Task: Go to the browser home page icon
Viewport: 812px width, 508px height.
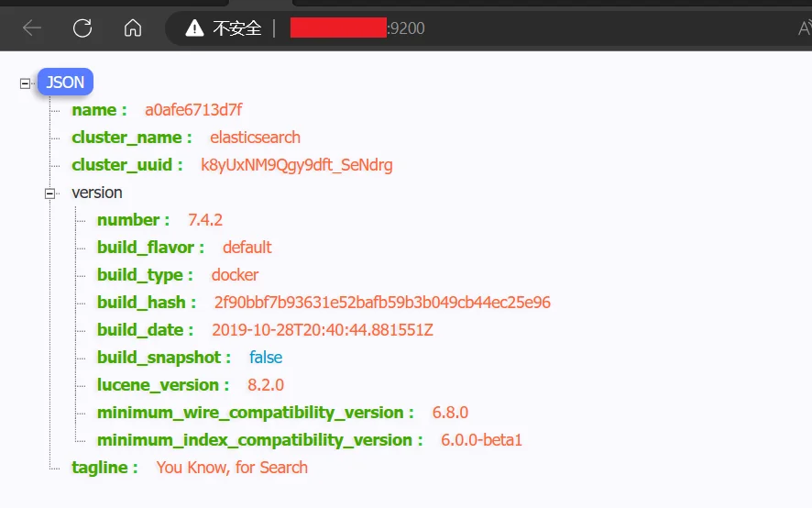Action: click(133, 28)
